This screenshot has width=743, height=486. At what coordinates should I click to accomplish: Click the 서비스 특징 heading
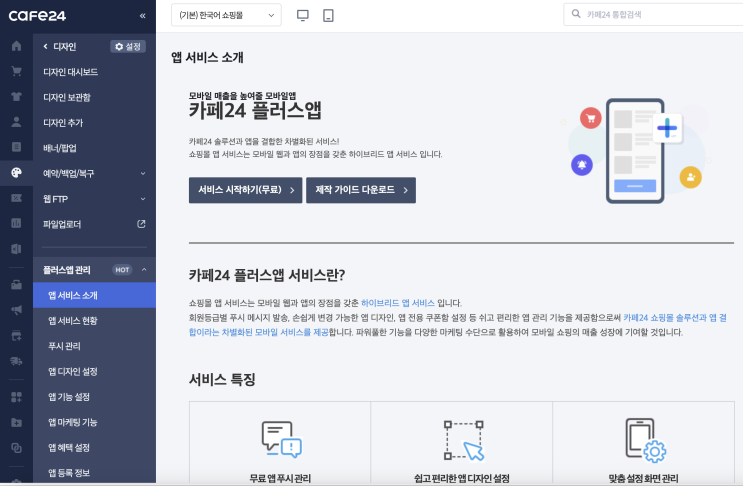point(222,379)
